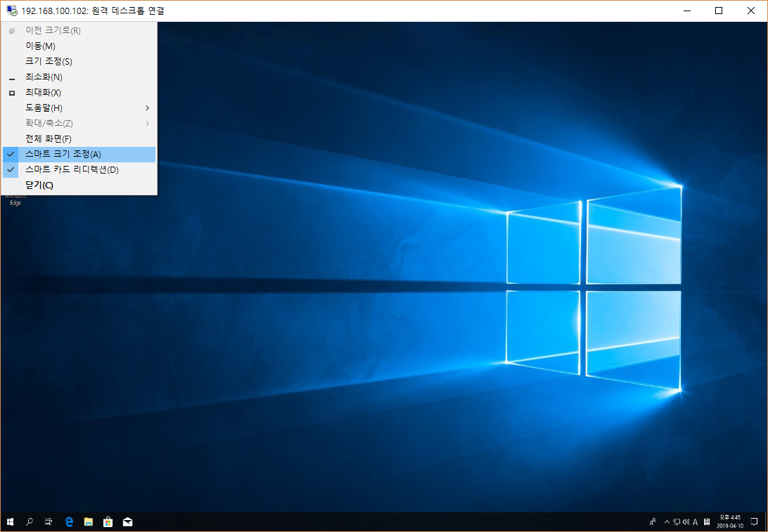Select 최대화(X) in the window menu
The image size is (768, 532).
[79, 93]
